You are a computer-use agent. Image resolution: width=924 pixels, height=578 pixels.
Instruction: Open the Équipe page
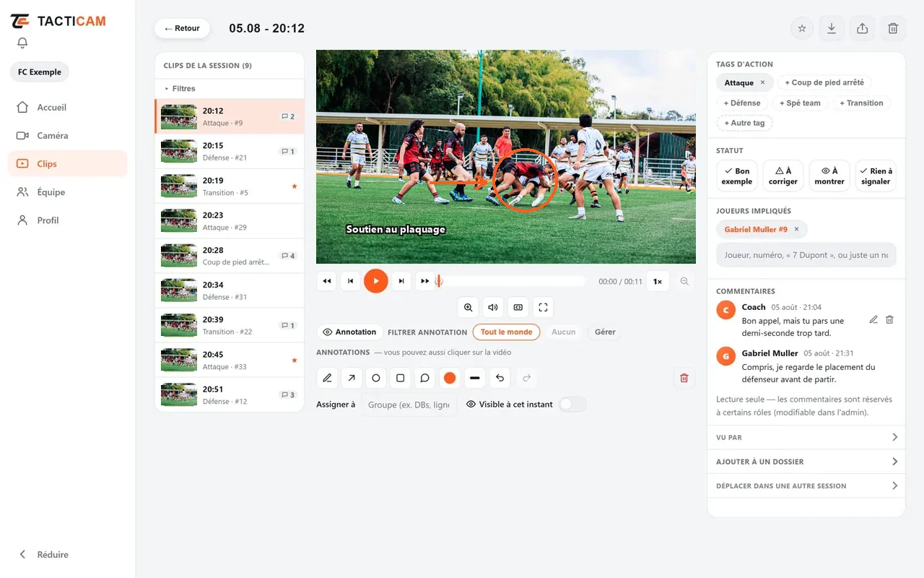click(x=68, y=192)
